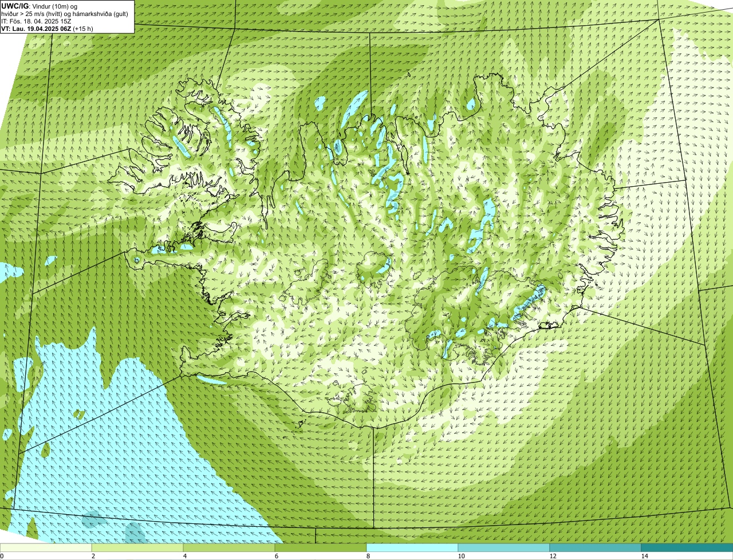Click the legend scale label "2"

click(93, 556)
